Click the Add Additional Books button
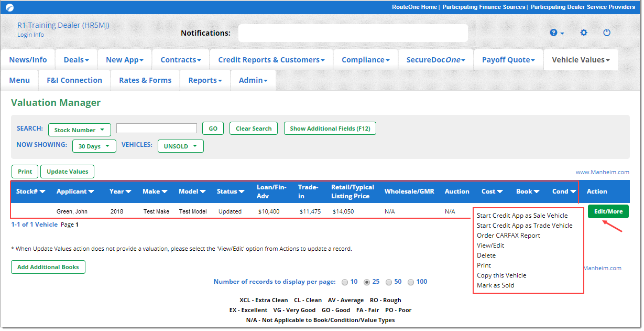Image resolution: width=644 pixels, height=331 pixels. pyautogui.click(x=48, y=267)
